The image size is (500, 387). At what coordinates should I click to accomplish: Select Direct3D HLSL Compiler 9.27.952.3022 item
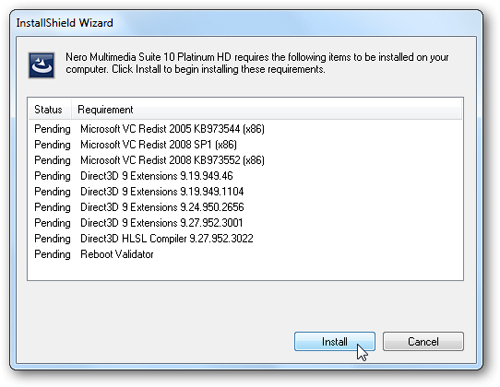coord(167,238)
